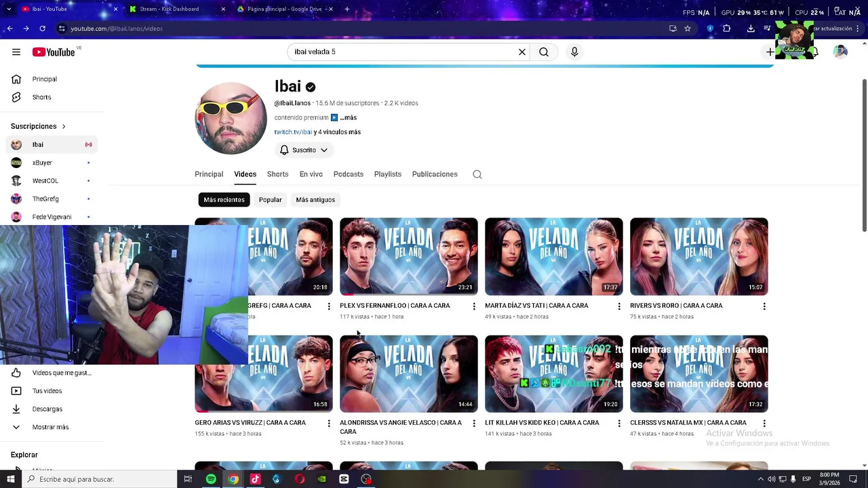Screen dimensions: 868x488
Task: Open Videos que me gustan in sidebar
Action: [52, 373]
